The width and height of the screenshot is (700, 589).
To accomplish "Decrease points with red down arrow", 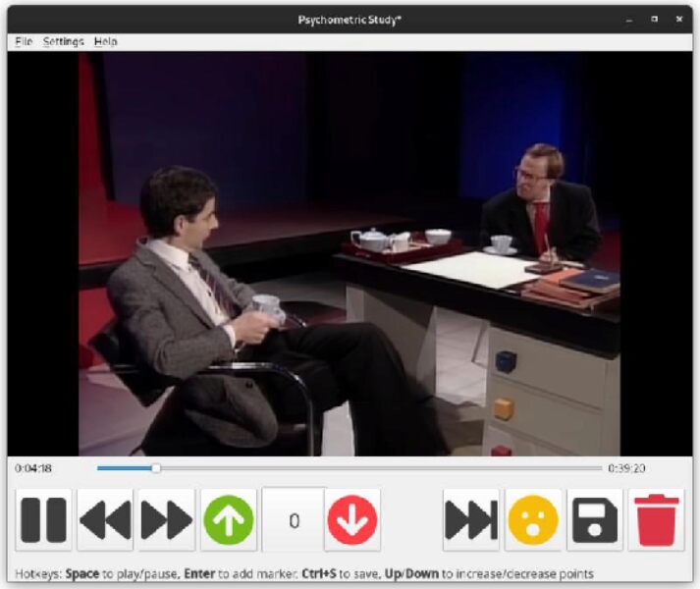I will tap(352, 519).
